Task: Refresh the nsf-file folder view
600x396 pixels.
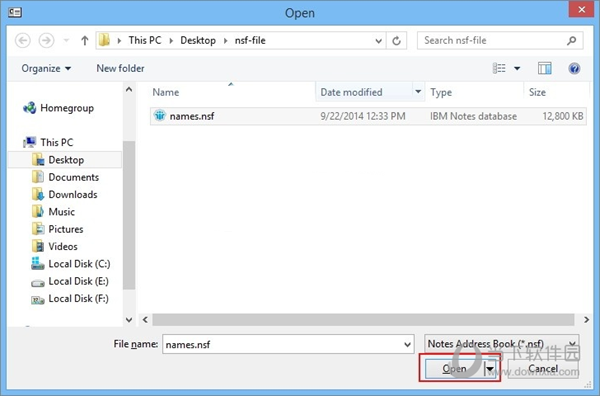Action: pyautogui.click(x=396, y=41)
